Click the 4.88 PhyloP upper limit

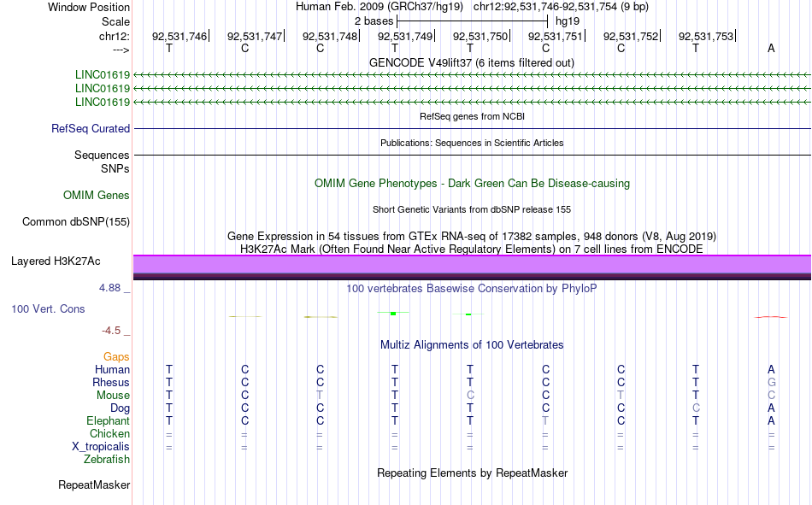[109, 287]
